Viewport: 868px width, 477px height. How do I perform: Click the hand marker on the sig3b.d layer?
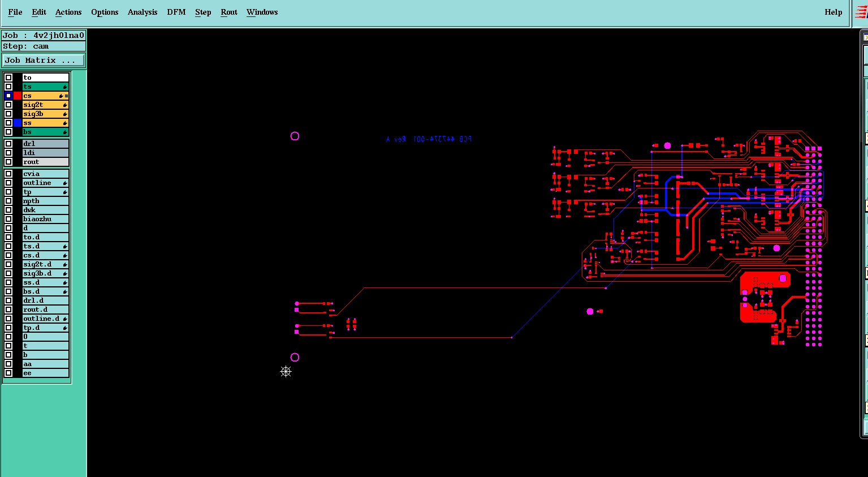click(x=65, y=273)
